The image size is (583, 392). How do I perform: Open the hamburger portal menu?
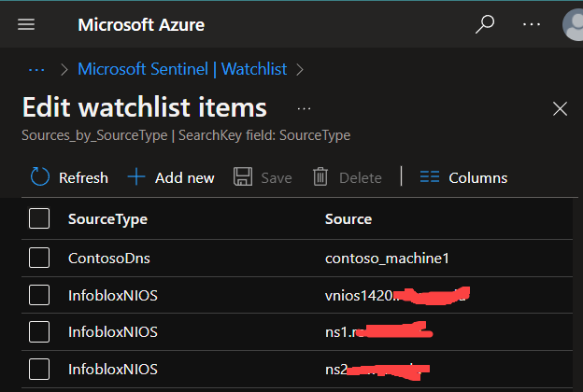click(26, 24)
